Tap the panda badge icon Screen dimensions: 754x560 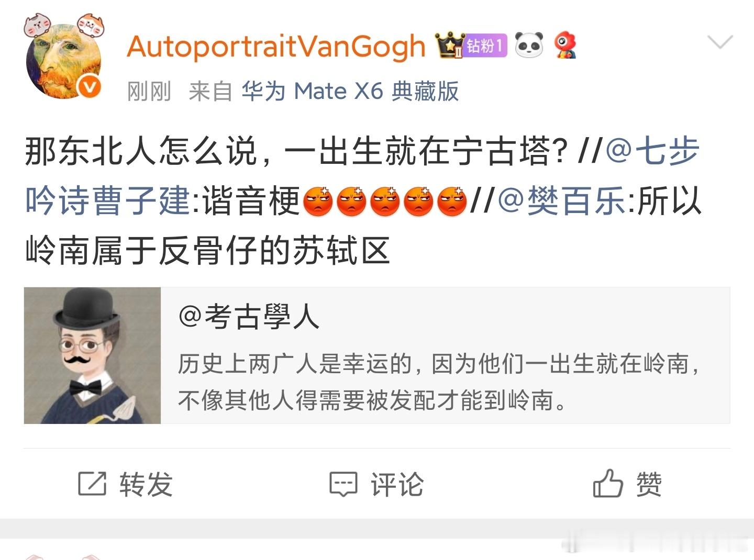pos(529,45)
